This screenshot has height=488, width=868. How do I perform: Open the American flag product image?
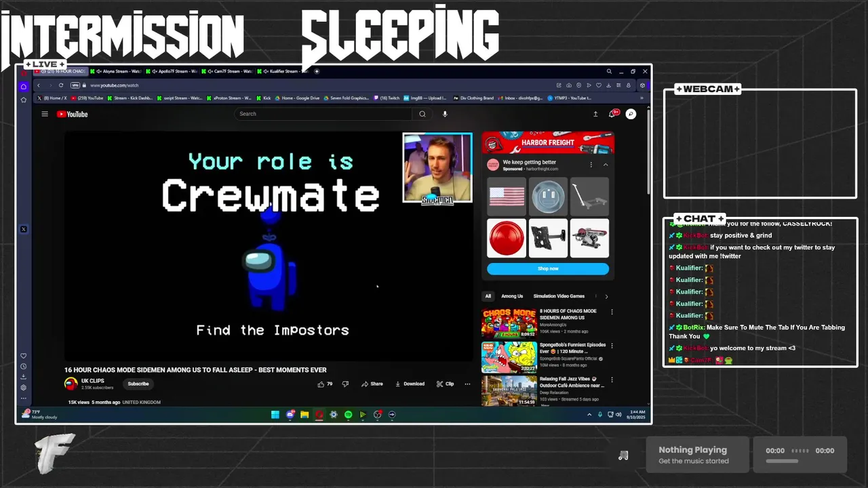point(507,197)
